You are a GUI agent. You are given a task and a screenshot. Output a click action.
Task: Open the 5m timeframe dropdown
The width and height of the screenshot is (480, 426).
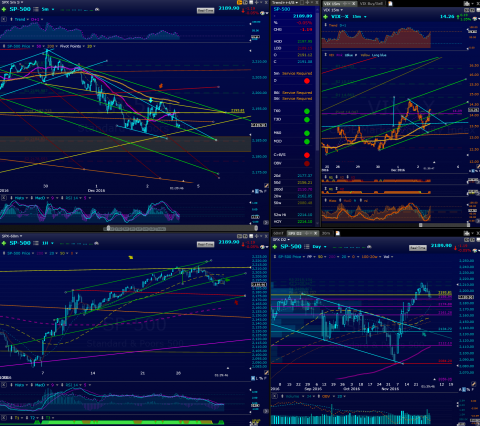pyautogui.click(x=47, y=9)
